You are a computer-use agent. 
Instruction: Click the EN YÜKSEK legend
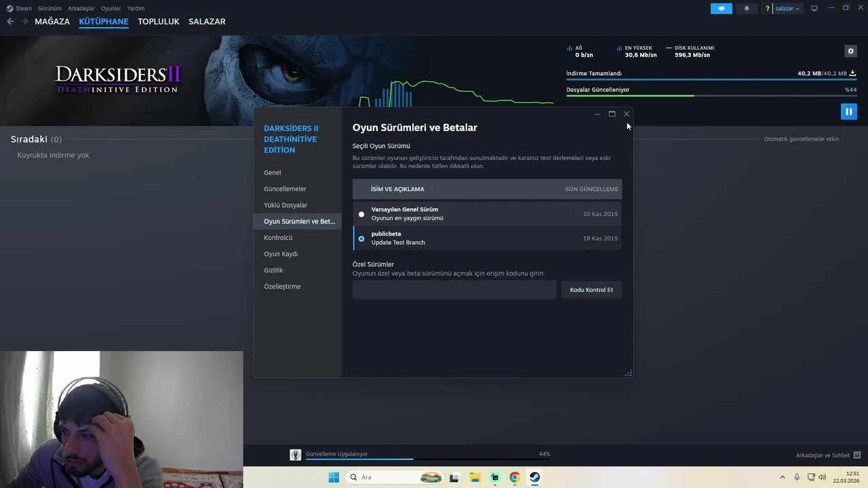click(637, 52)
